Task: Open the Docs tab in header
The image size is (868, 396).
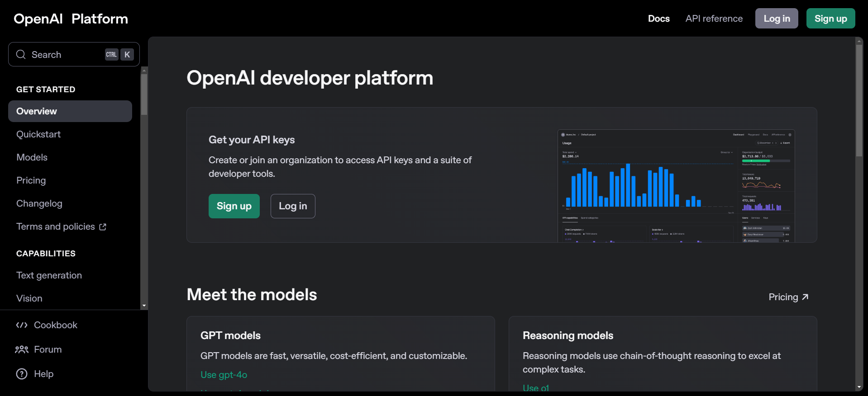Action: pos(658,19)
